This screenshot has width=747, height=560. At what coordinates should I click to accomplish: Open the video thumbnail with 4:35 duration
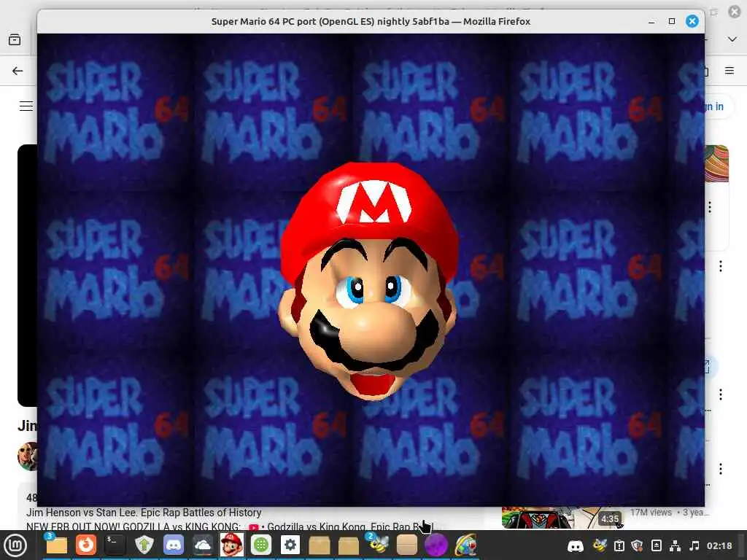(562, 518)
